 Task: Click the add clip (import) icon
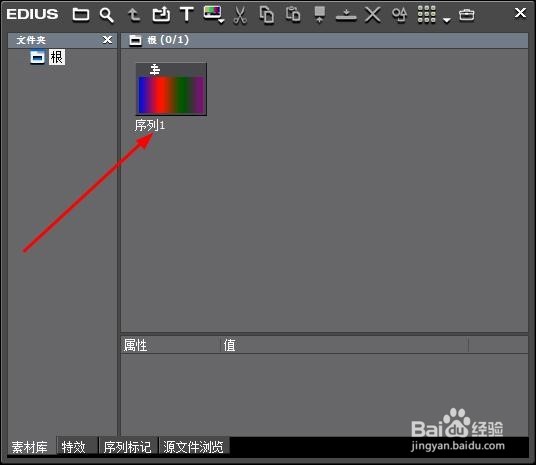[161, 15]
